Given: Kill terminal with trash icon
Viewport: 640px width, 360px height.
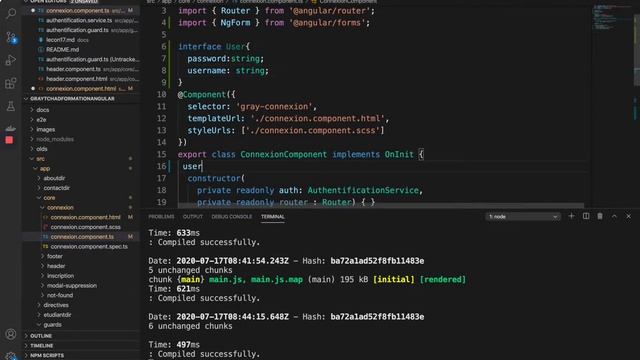Looking at the screenshot, I should (x=600, y=216).
